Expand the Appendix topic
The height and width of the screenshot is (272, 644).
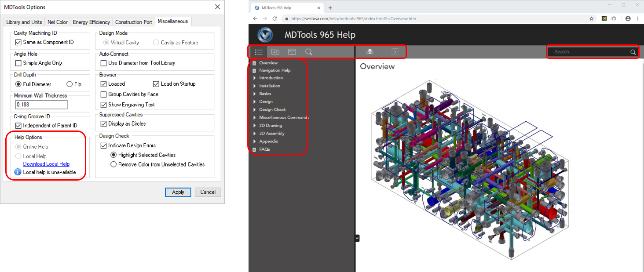(255, 141)
